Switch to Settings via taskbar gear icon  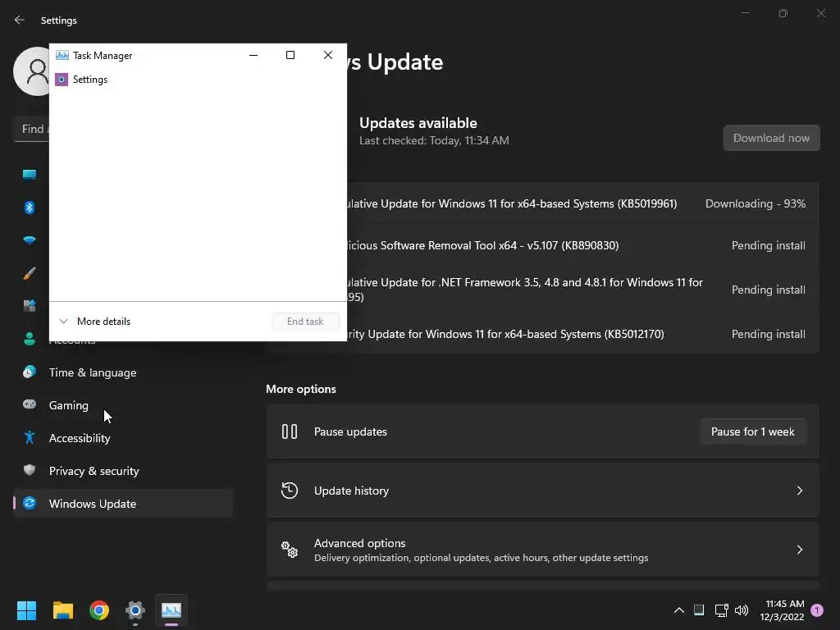click(135, 610)
